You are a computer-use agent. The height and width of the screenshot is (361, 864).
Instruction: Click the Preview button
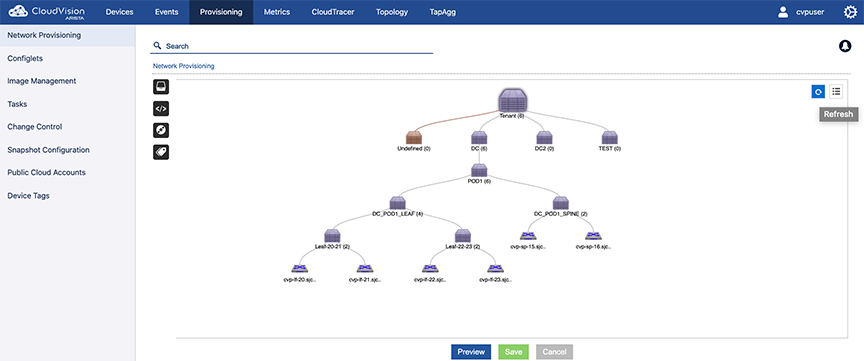(x=471, y=352)
